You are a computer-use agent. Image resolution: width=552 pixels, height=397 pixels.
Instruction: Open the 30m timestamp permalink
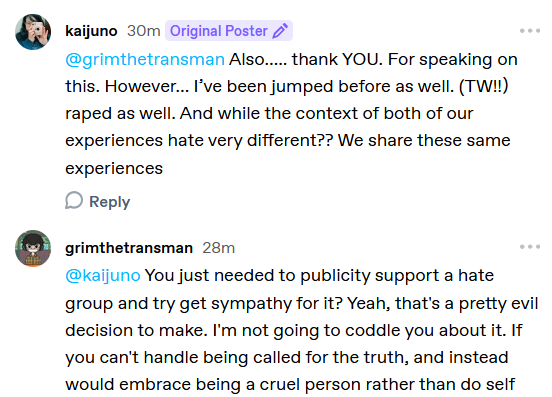144,31
